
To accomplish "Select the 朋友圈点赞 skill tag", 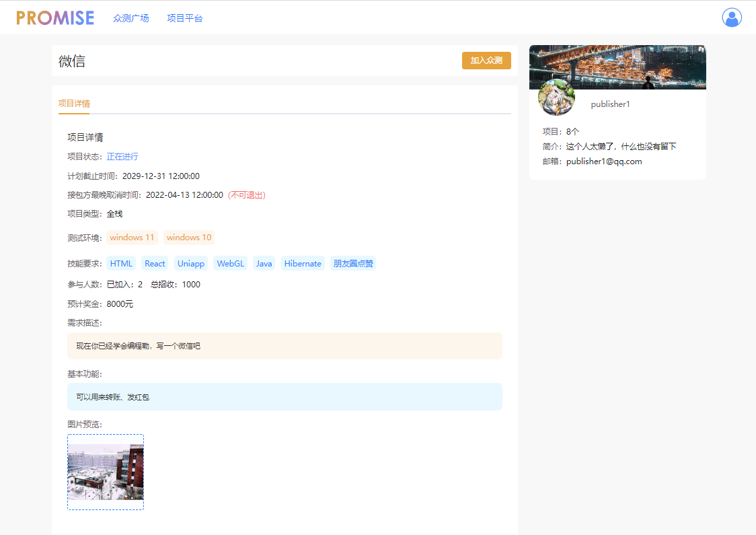I will point(353,263).
